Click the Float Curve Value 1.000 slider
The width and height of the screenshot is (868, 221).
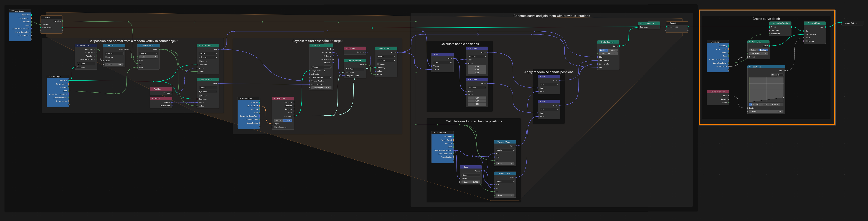coord(766,111)
